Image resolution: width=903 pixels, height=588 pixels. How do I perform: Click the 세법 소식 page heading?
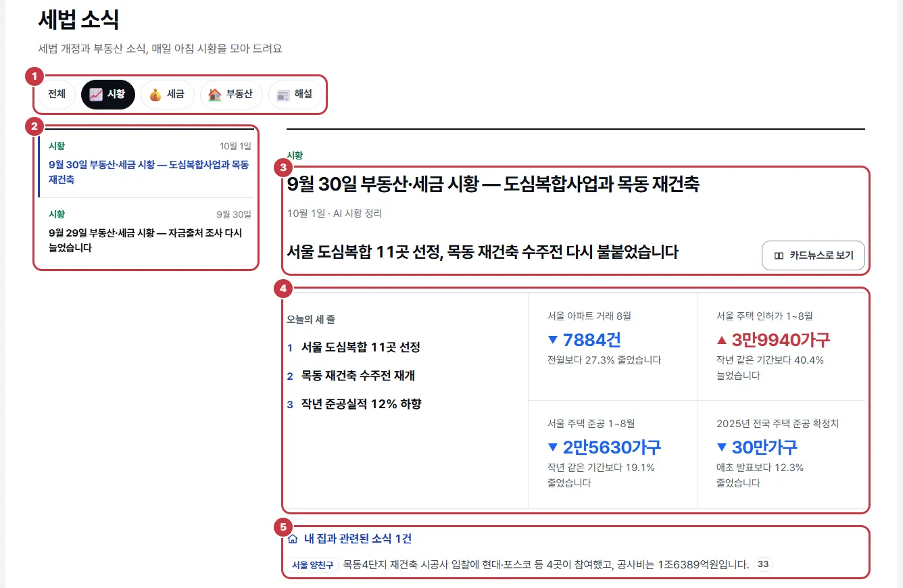tap(78, 19)
